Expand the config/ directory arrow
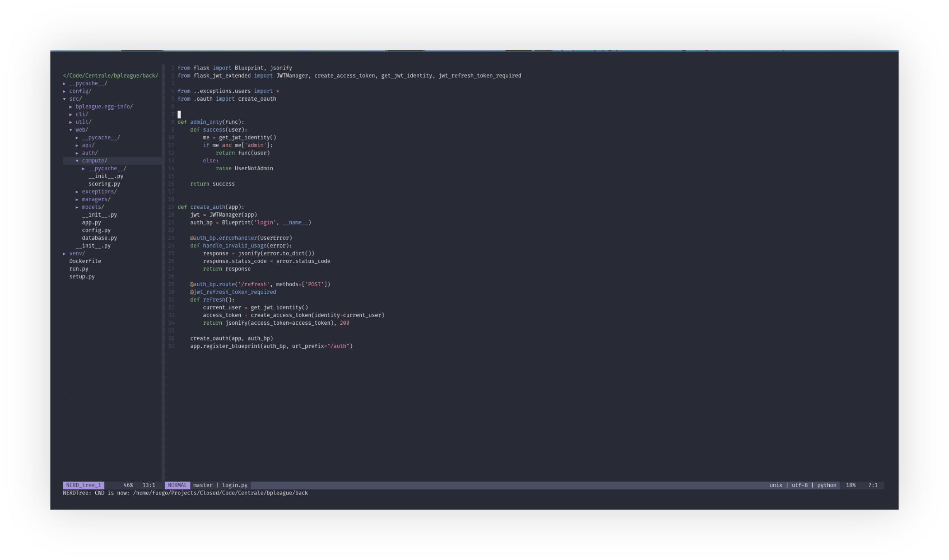This screenshot has height=560, width=949. tap(64, 92)
